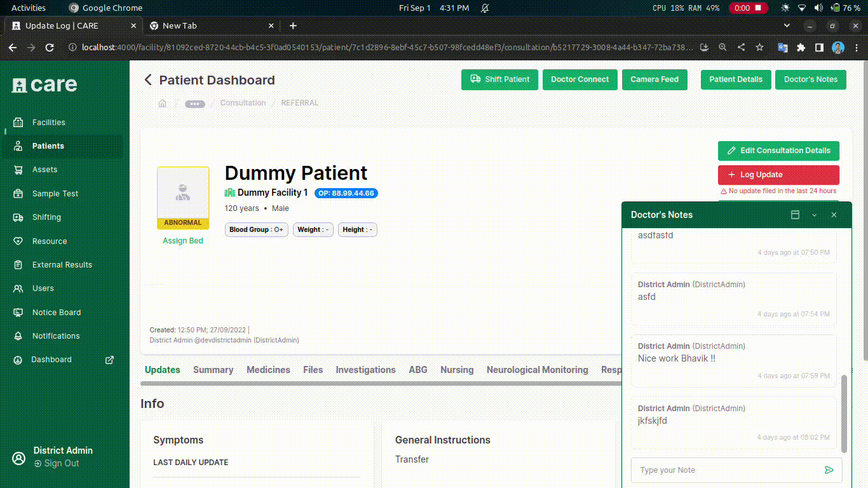Click the Shift Patient button
This screenshot has width=868, height=488.
[499, 79]
